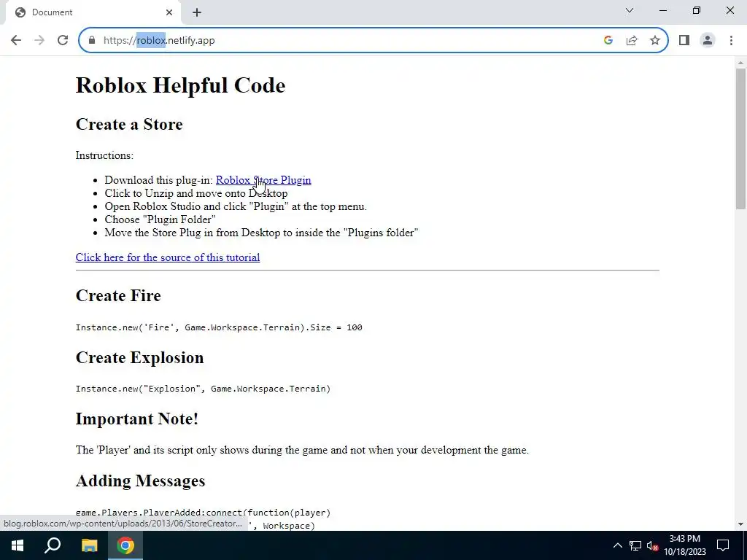Click the 'Create a Store' heading

tap(129, 124)
